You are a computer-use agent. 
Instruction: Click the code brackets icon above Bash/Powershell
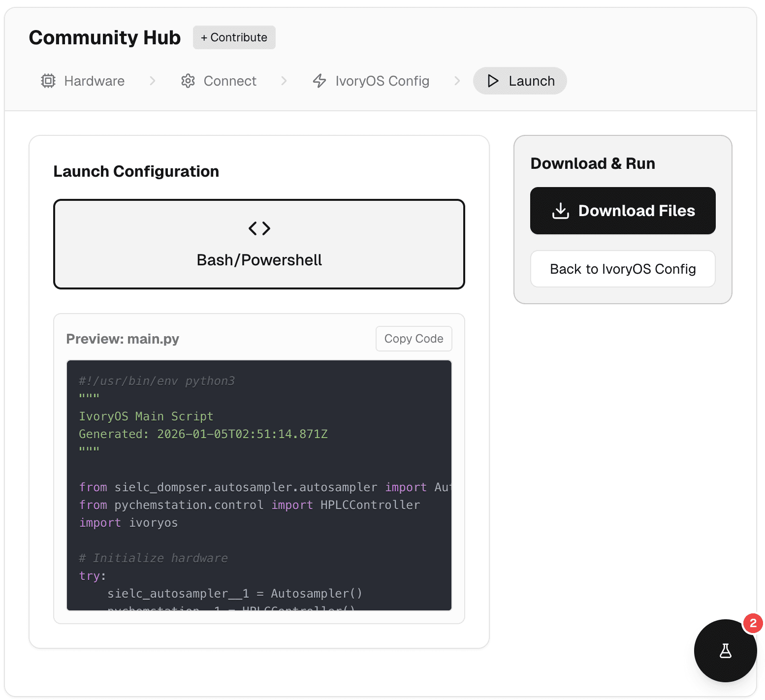(259, 228)
